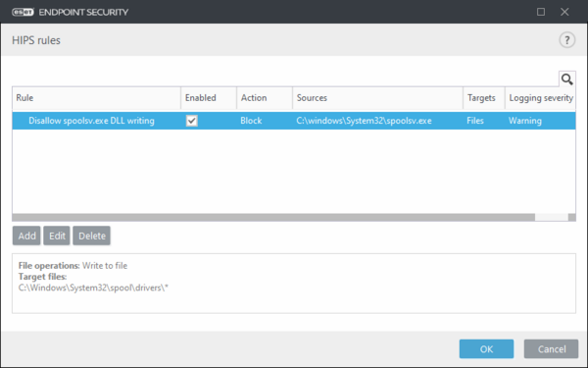Sort by Enabled column header
588x368 pixels.
coord(209,98)
